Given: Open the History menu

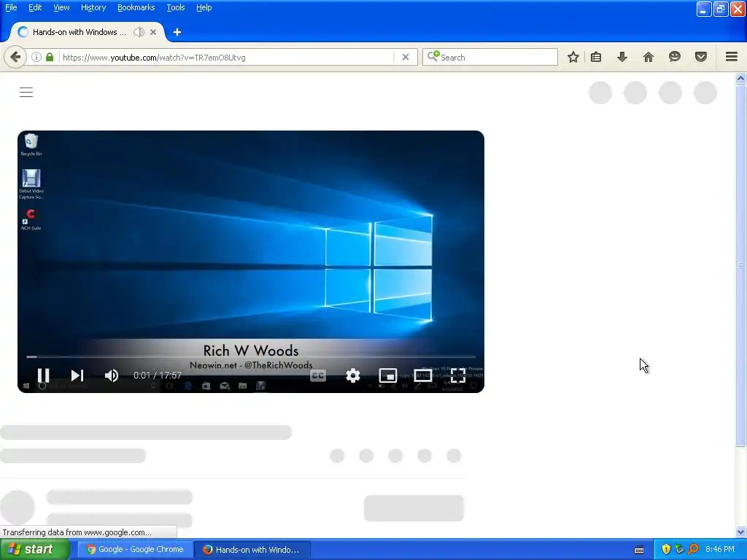Looking at the screenshot, I should point(93,7).
